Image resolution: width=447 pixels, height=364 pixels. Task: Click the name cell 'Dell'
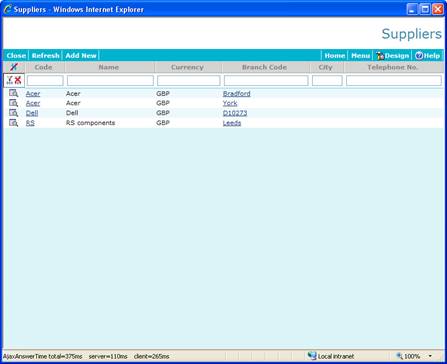[x=72, y=113]
